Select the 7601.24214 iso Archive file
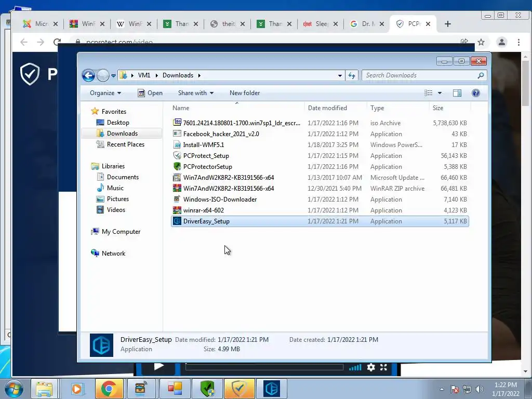This screenshot has width=532, height=399. click(320, 123)
